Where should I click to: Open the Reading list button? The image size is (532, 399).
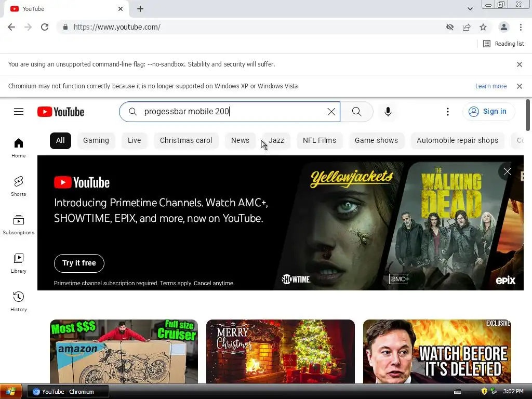pos(503,44)
